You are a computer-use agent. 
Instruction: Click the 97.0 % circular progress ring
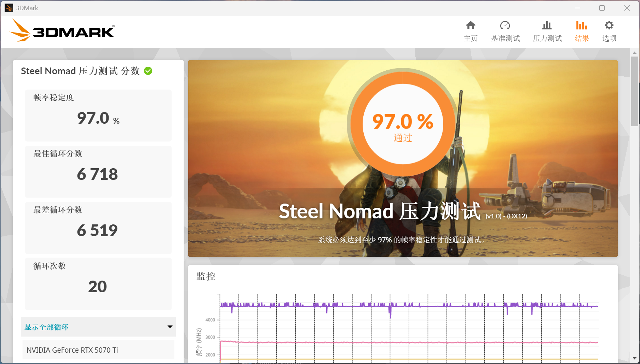pyautogui.click(x=403, y=124)
